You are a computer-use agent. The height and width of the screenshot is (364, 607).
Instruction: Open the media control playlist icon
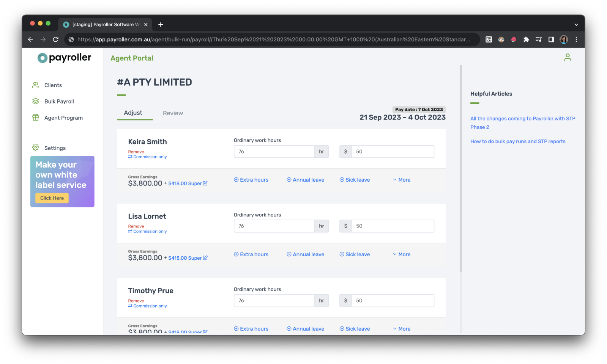point(539,39)
